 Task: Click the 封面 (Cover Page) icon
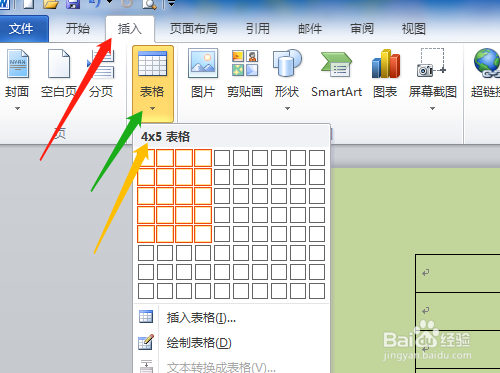tap(18, 64)
